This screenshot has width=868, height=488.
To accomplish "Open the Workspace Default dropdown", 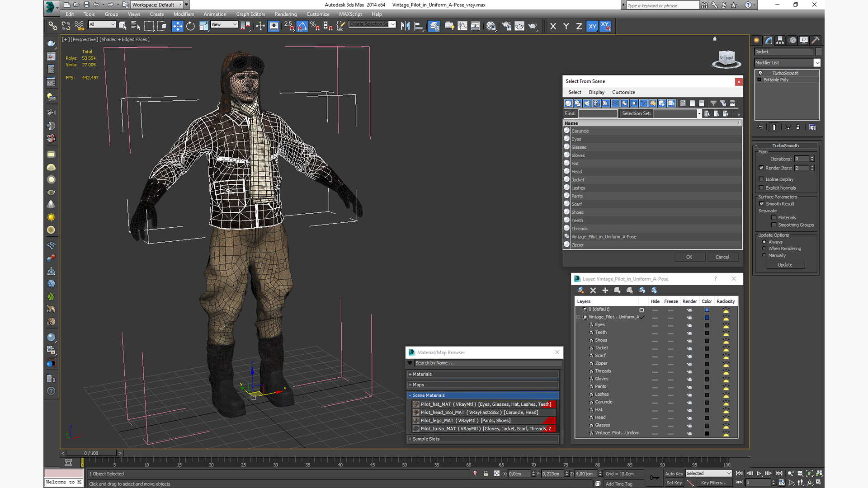I will pyautogui.click(x=157, y=5).
